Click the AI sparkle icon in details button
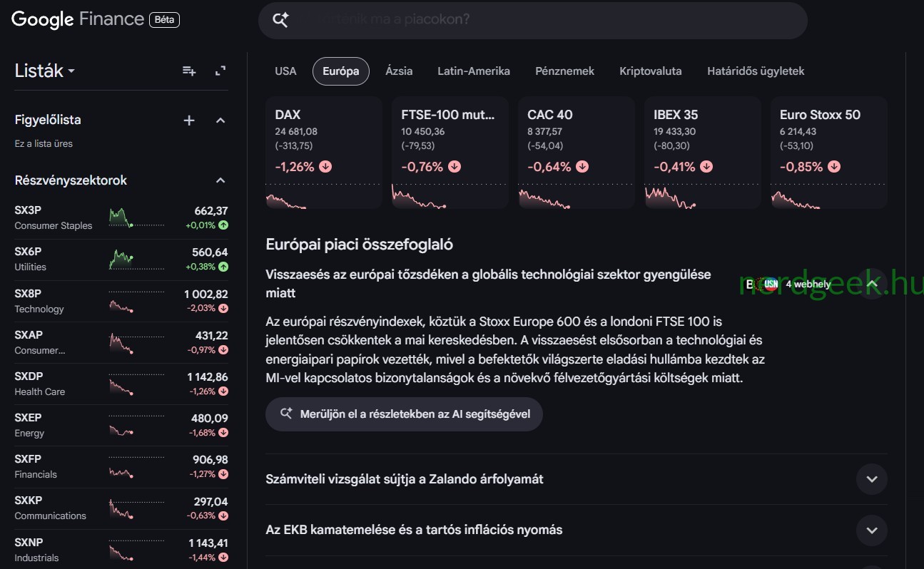The height and width of the screenshot is (569, 924). 286,414
